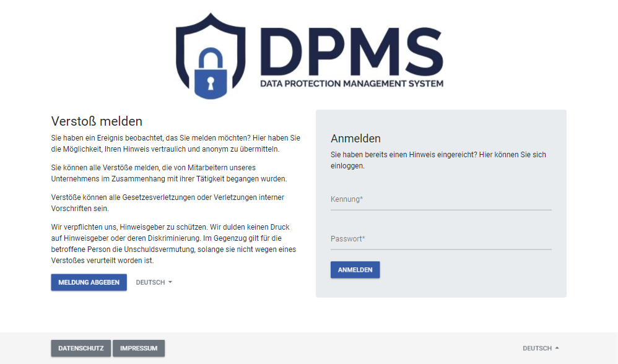Screen dimensions: 618x364
Task: Open the DEUTSCH language dropdown beside Meldung abgeben
Action: (x=154, y=282)
